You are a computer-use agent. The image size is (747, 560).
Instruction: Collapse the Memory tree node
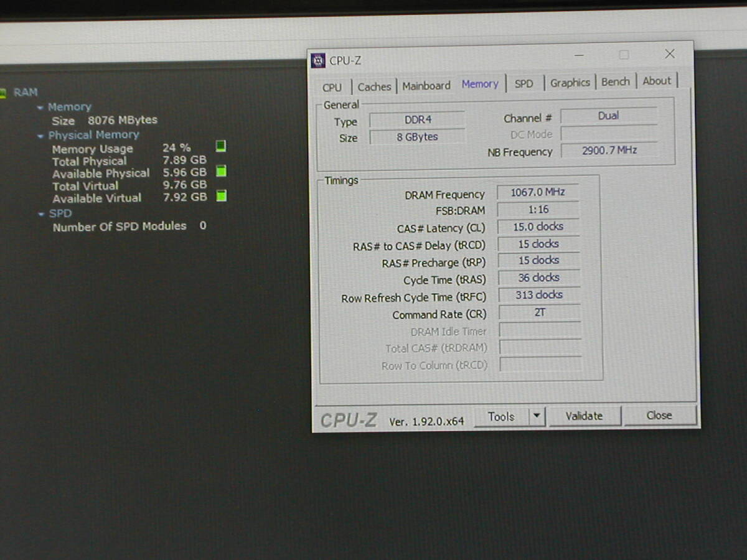coord(40,108)
